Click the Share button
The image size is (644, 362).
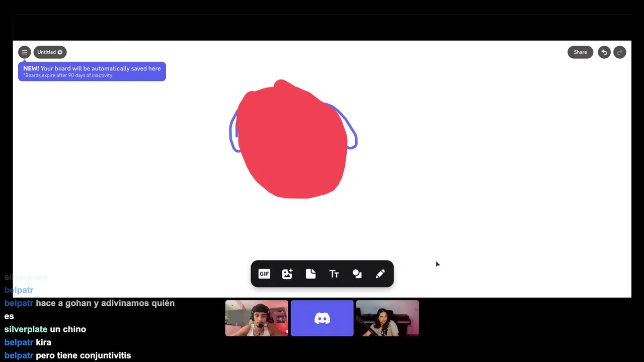pyautogui.click(x=580, y=52)
